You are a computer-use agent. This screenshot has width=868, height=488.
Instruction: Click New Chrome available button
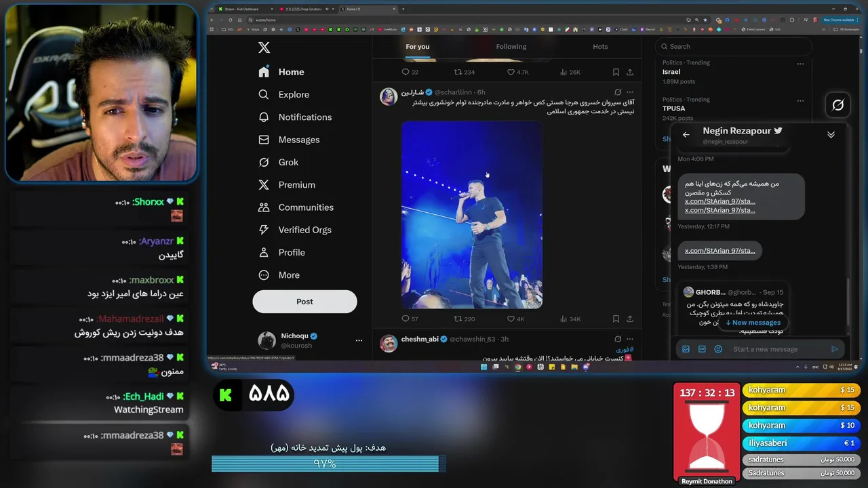coord(841,20)
